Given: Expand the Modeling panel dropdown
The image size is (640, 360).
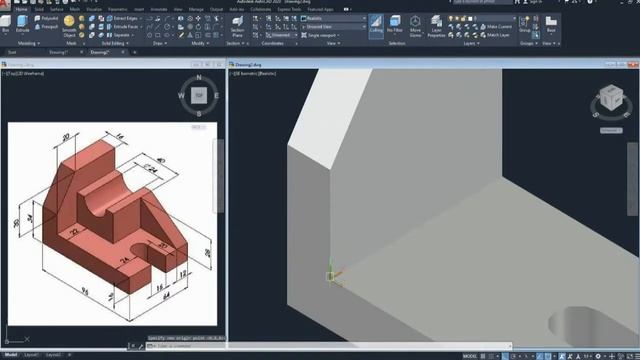Looking at the screenshot, I should pos(29,43).
